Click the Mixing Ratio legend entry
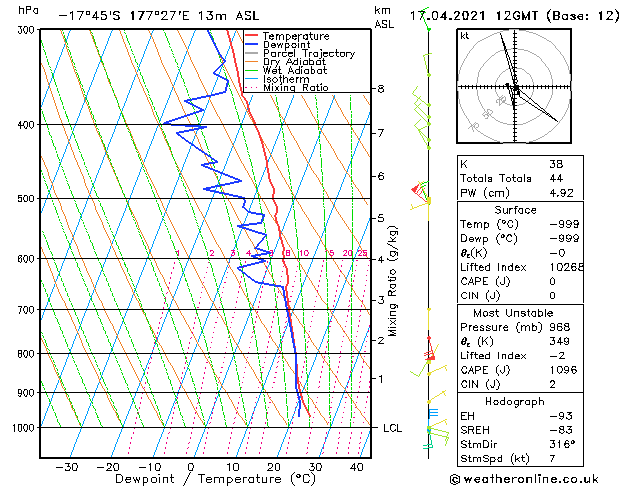Viewport: 629px width, 486px height. (x=295, y=88)
